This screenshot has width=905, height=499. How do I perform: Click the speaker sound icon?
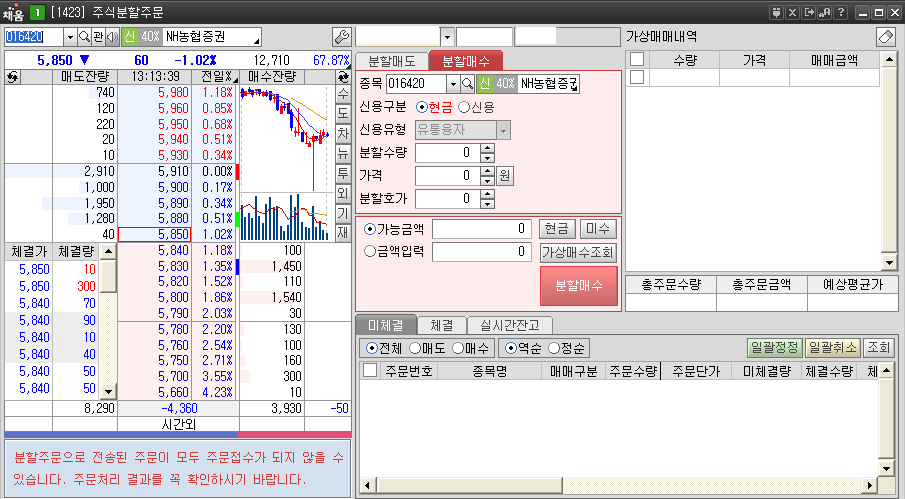point(112,37)
